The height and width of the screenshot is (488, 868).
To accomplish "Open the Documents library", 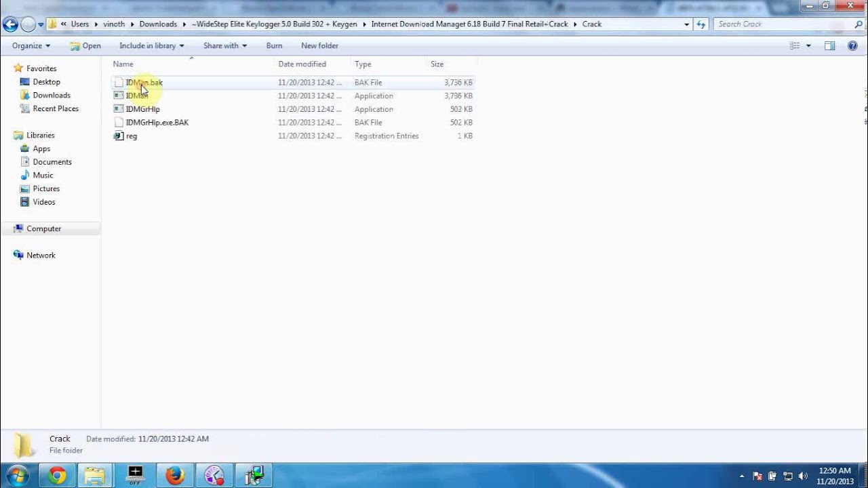I will 52,162.
